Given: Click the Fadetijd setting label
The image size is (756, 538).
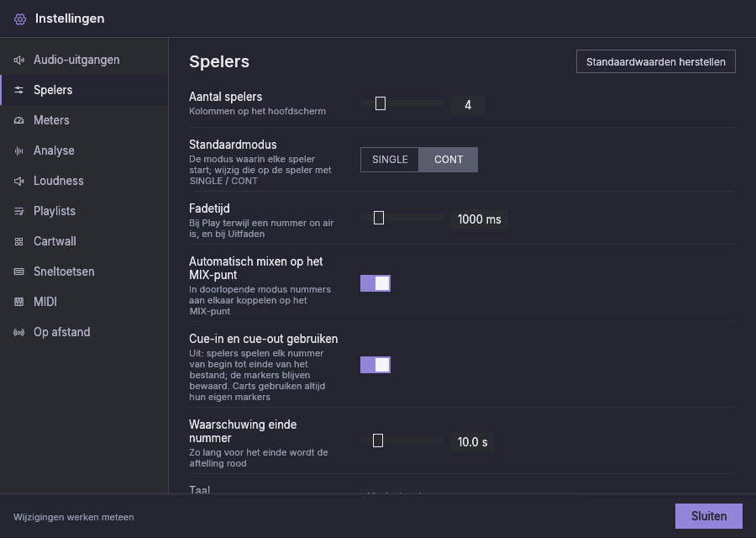Looking at the screenshot, I should 209,208.
